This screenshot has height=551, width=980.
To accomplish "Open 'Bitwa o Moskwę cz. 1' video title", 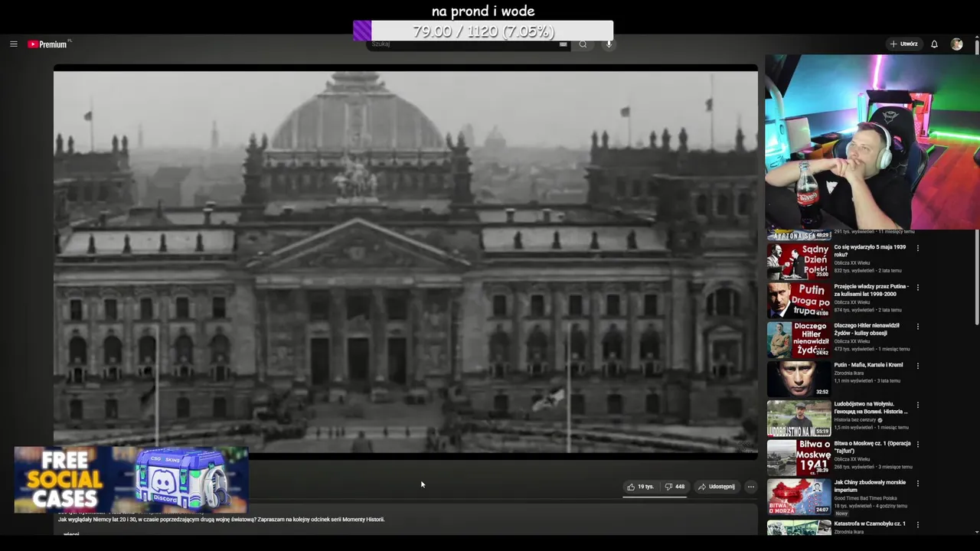I will pyautogui.click(x=872, y=447).
